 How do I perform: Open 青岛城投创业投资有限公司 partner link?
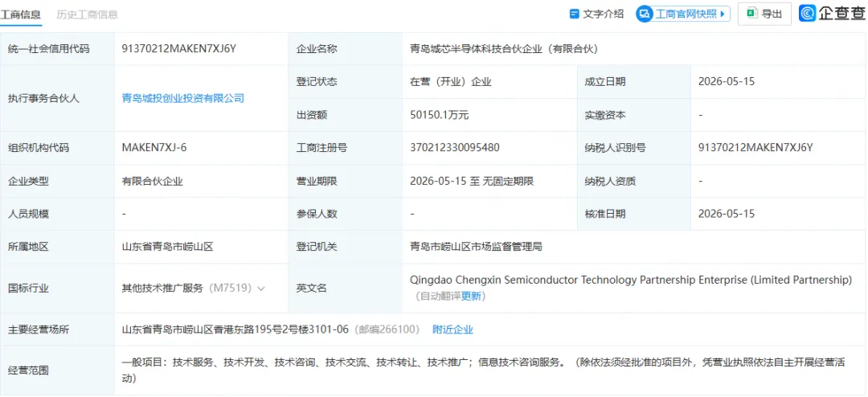click(182, 98)
